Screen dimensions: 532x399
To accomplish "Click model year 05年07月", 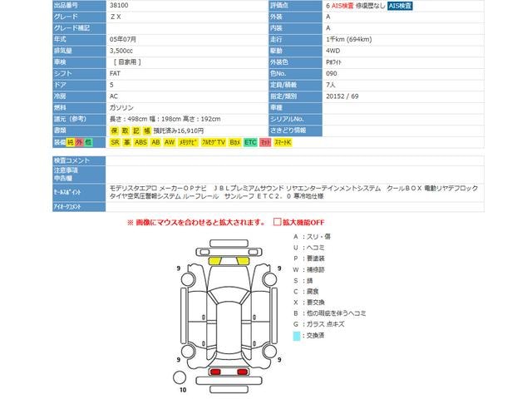I will click(123, 39).
